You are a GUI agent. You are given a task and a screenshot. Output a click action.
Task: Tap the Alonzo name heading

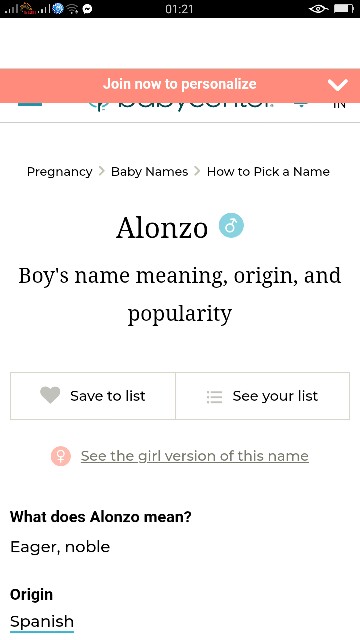(x=162, y=228)
